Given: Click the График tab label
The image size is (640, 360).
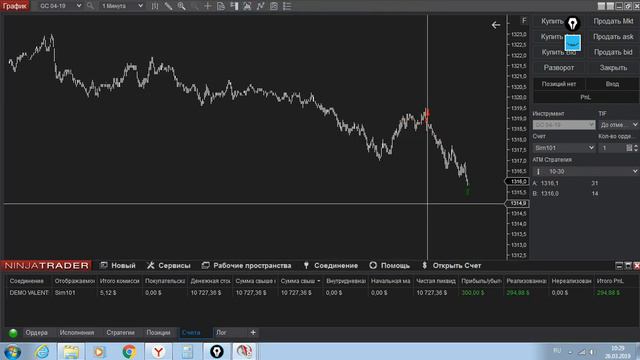Looking at the screenshot, I should tap(15, 6).
